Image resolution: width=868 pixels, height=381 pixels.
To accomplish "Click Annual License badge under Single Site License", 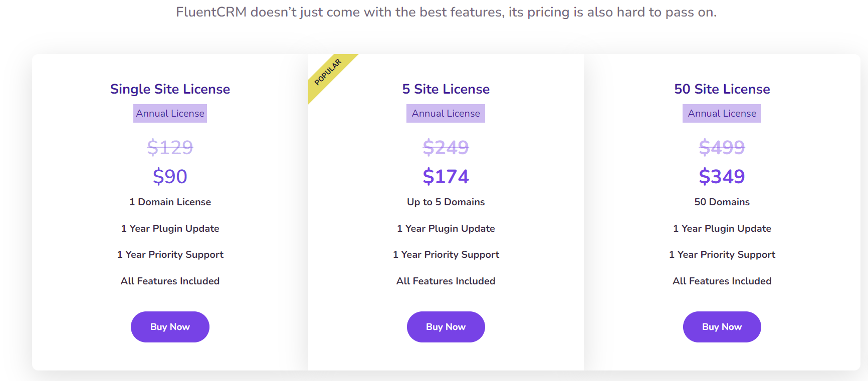I will click(170, 114).
